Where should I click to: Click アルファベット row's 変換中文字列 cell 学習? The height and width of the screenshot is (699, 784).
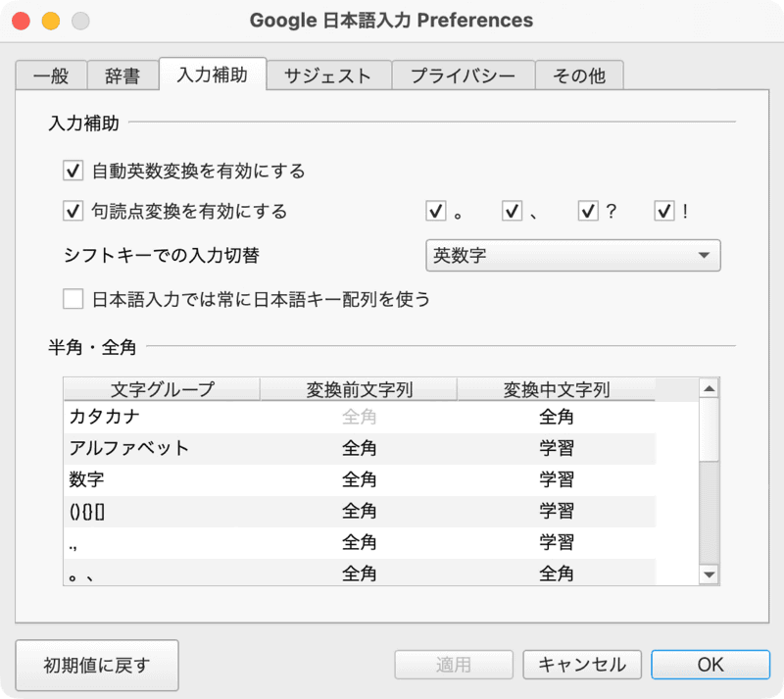point(556,448)
